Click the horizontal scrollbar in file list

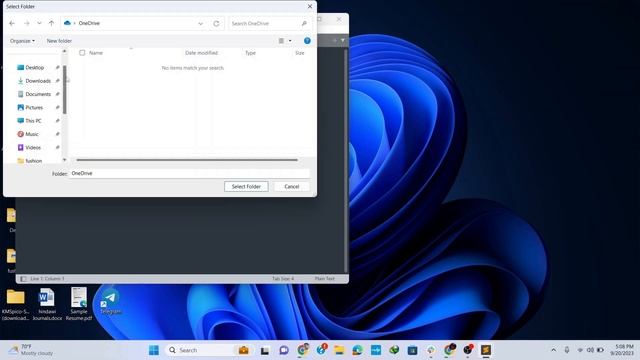187,160
